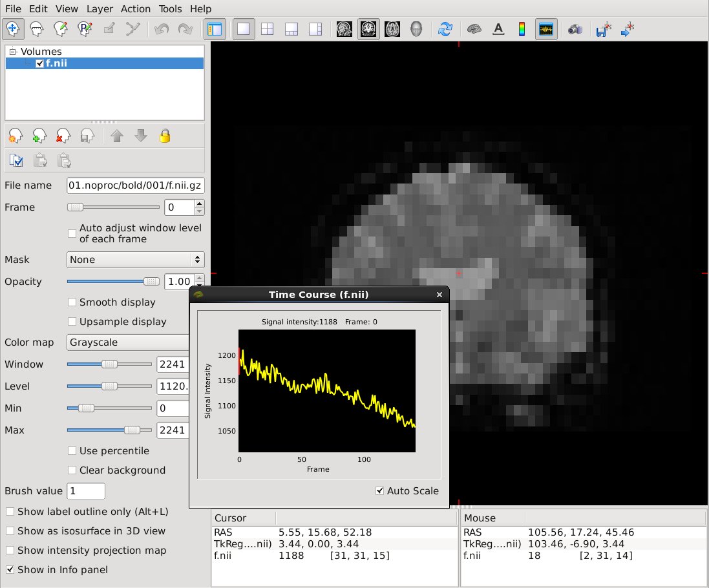Lock the layer with the padlock icon
Image resolution: width=709 pixels, height=588 pixels.
coord(165,136)
